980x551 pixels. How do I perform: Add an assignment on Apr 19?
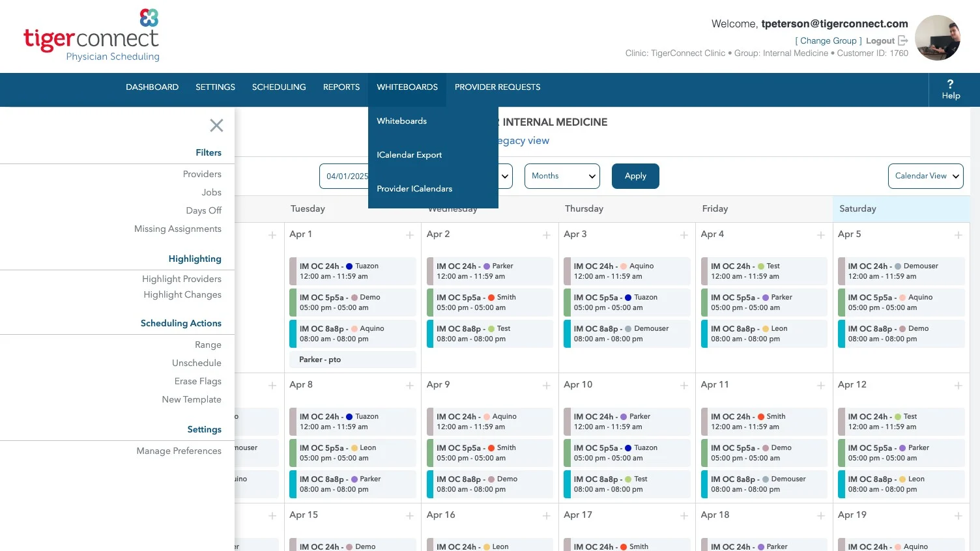(958, 516)
